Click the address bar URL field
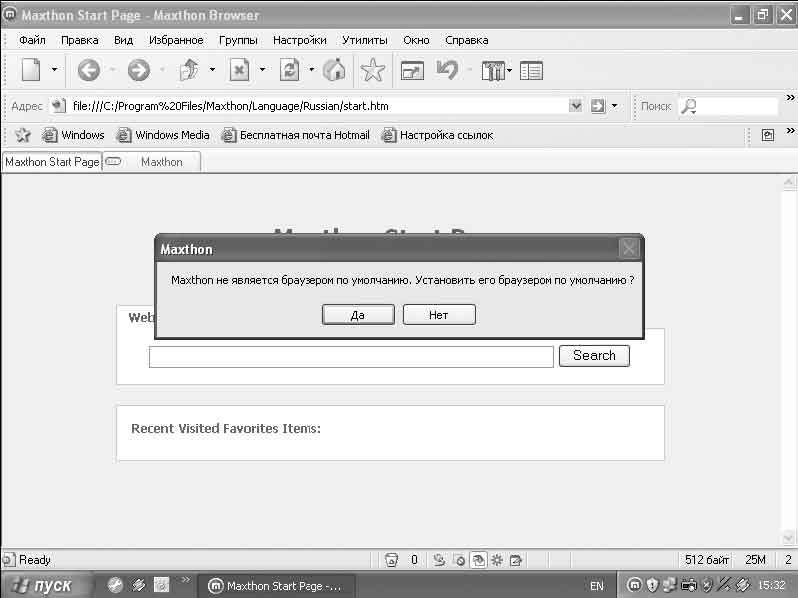 click(x=318, y=106)
